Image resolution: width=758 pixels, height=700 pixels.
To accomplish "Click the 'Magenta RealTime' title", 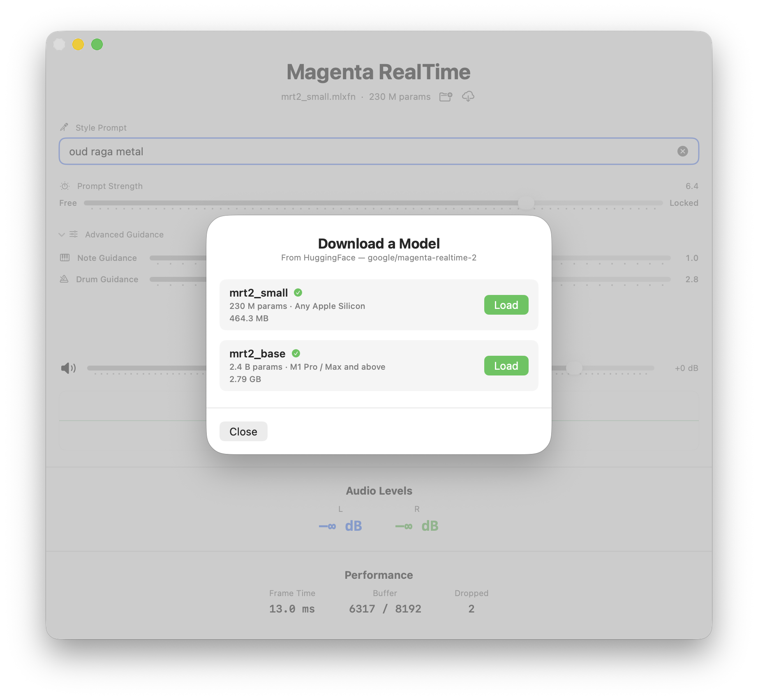I will click(379, 72).
